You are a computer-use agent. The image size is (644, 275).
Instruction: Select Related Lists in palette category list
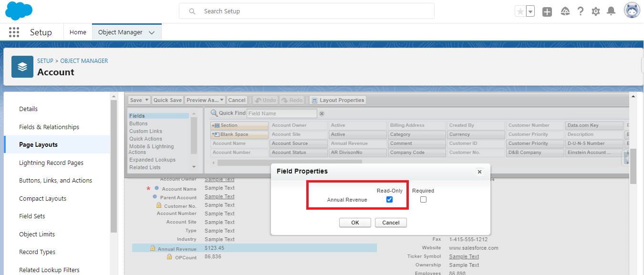(145, 167)
